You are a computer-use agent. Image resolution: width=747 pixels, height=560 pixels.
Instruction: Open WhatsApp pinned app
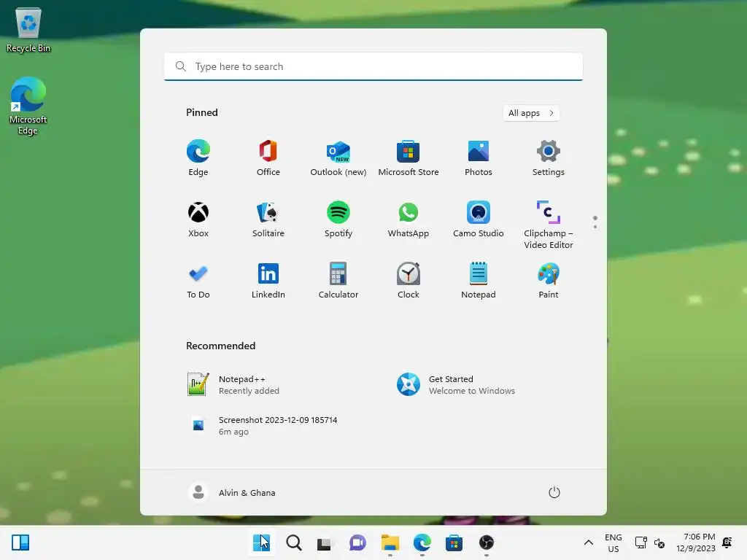(x=409, y=219)
